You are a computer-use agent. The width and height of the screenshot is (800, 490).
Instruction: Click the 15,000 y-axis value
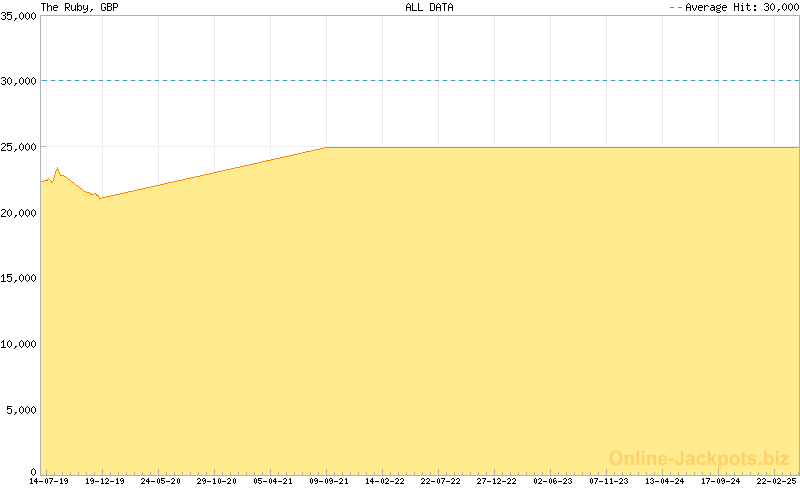click(x=19, y=278)
